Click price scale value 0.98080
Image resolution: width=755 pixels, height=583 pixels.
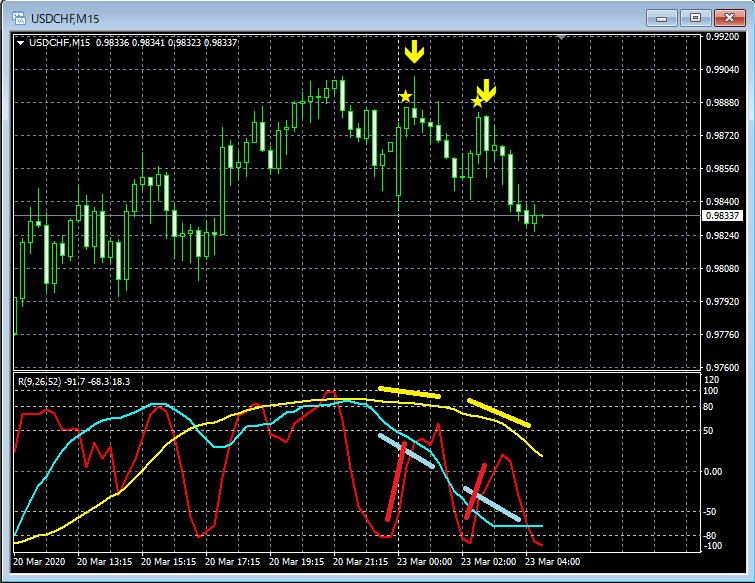pos(722,268)
